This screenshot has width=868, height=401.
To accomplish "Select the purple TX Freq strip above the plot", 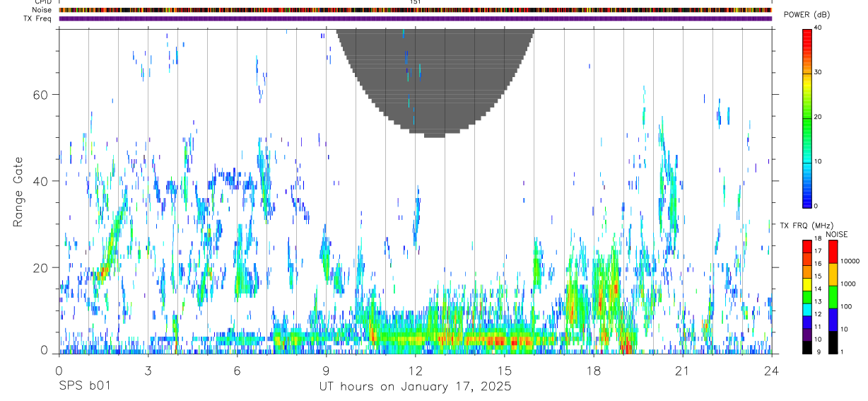I will (415, 18).
